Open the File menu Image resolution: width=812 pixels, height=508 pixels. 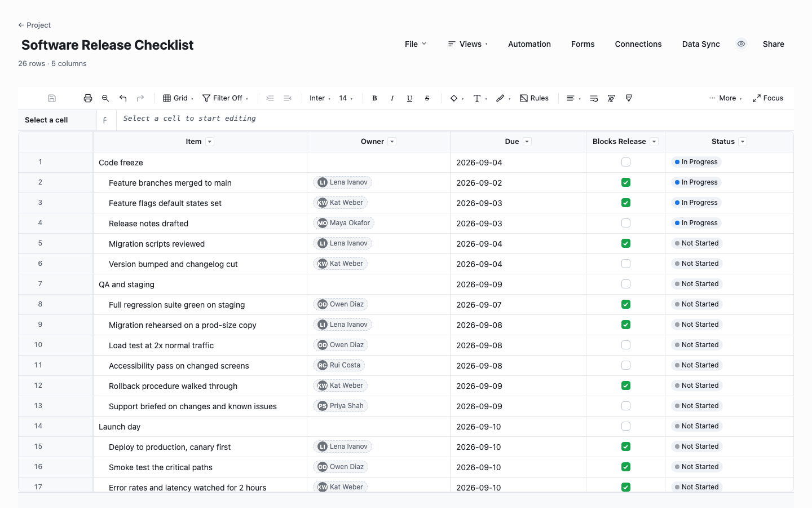click(416, 44)
